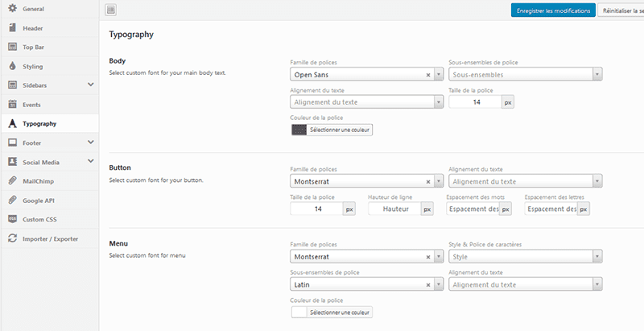Open the MailChimp settings section
This screenshot has height=331, width=644.
pyautogui.click(x=50, y=180)
